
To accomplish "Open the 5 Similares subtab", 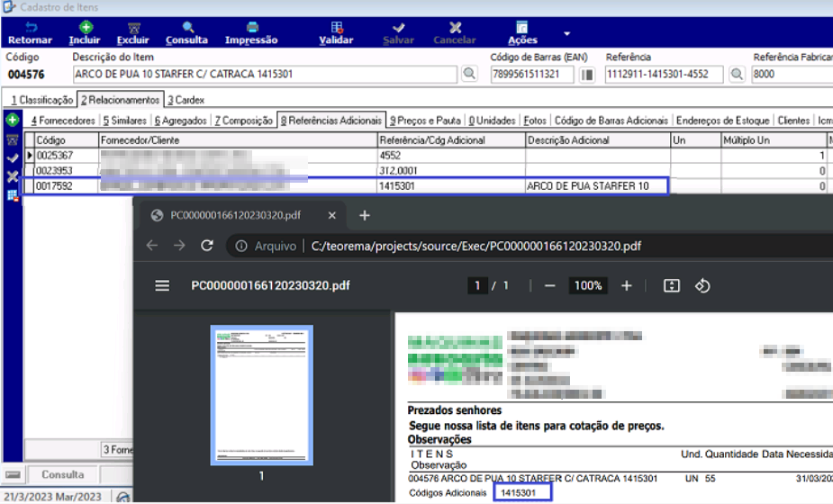I will tap(125, 121).
